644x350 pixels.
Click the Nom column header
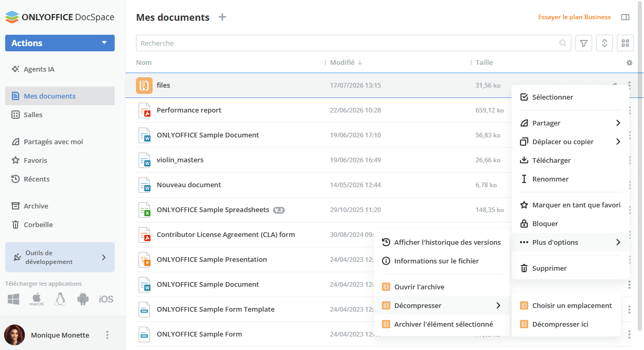click(144, 62)
